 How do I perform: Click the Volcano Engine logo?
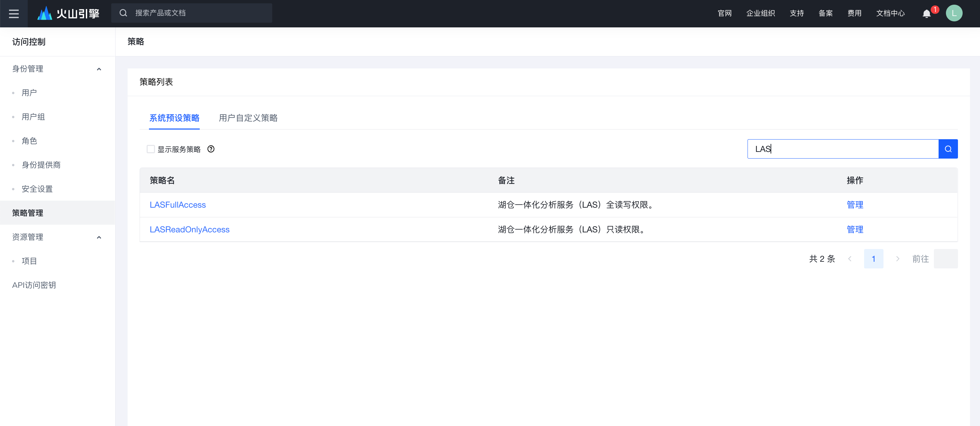pos(68,13)
